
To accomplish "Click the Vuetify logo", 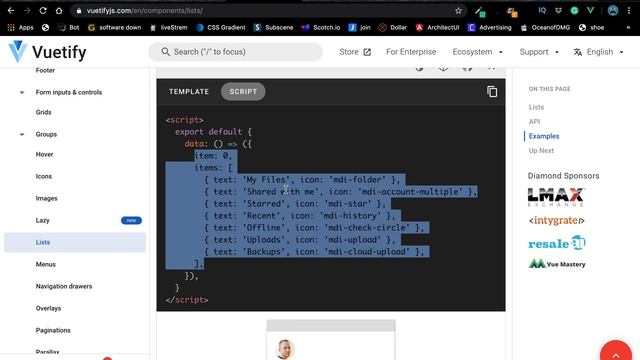I will pyautogui.click(x=47, y=52).
